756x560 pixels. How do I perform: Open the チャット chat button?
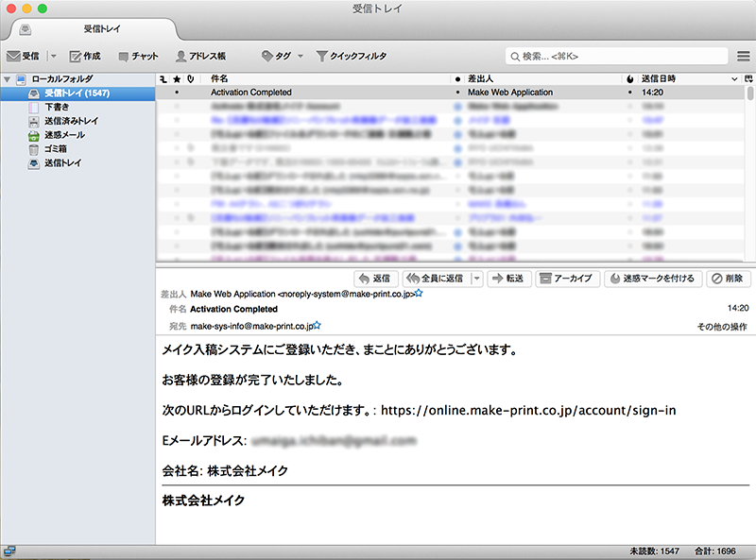pyautogui.click(x=138, y=57)
